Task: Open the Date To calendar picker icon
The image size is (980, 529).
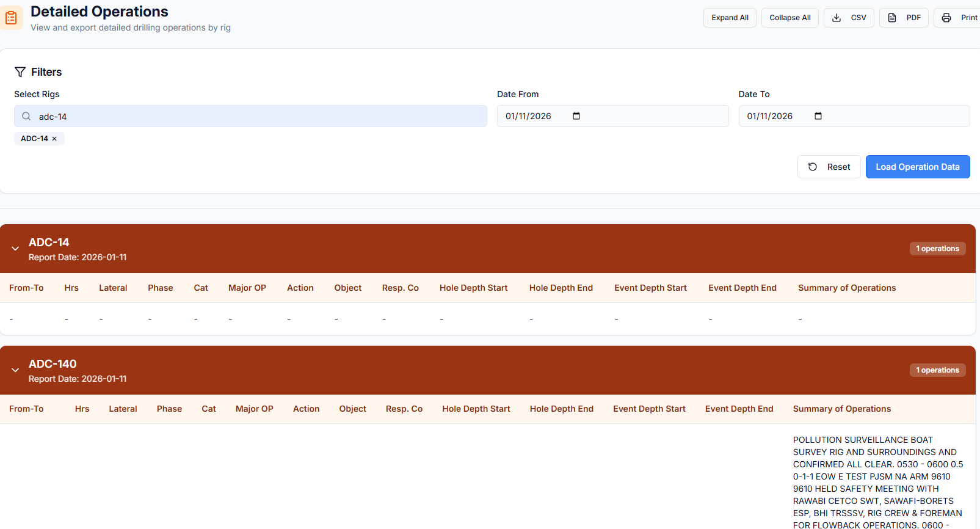Action: coord(818,116)
